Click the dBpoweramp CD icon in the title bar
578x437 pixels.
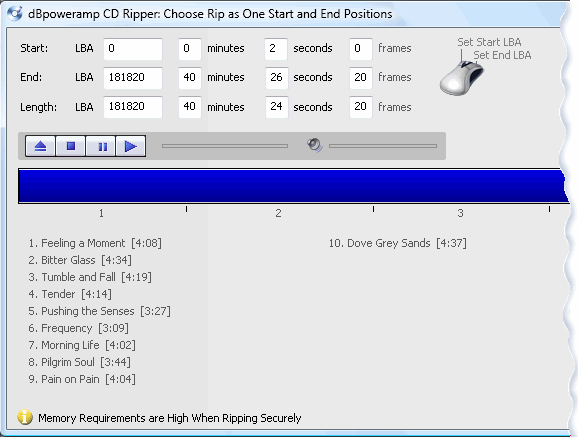tap(15, 14)
